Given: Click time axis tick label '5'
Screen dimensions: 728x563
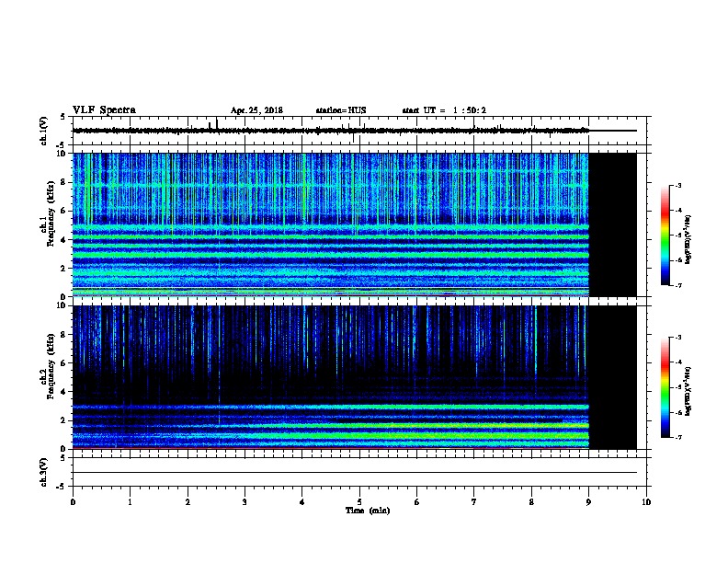Looking at the screenshot, I should (359, 501).
